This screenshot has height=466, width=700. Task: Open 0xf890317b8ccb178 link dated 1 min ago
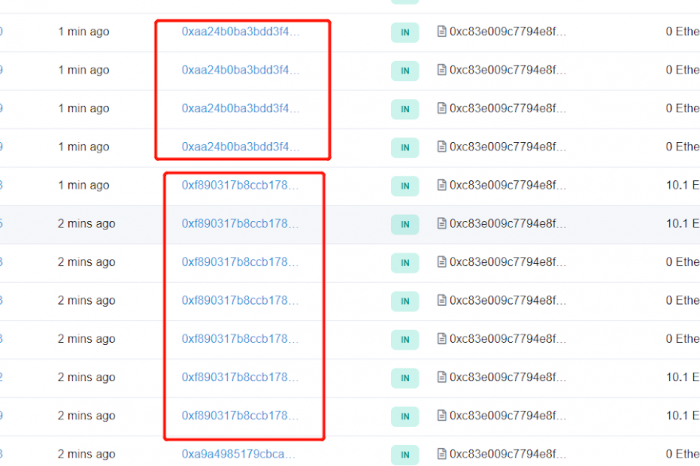pos(240,185)
